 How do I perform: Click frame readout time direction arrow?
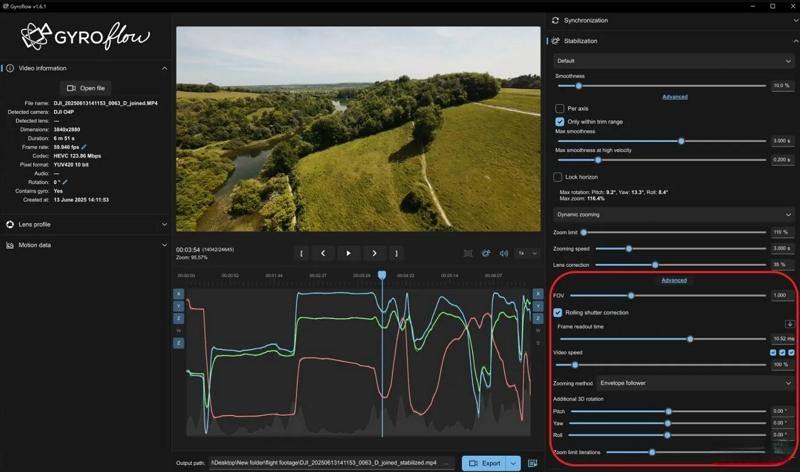pos(789,324)
